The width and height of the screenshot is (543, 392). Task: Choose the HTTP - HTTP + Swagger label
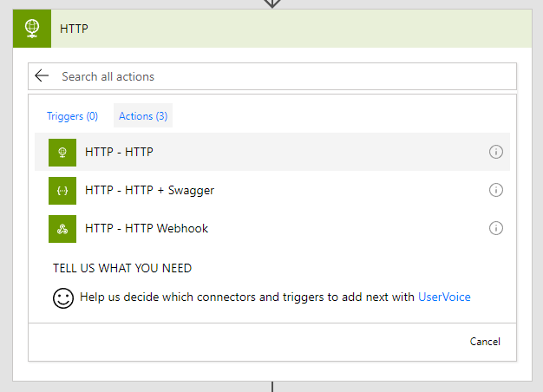coord(149,190)
